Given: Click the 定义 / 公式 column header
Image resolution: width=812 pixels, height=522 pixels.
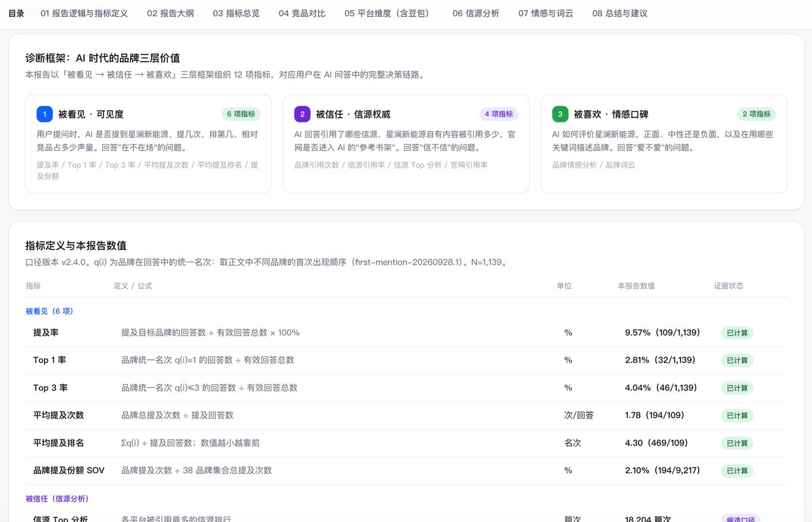Looking at the screenshot, I should pyautogui.click(x=133, y=286).
